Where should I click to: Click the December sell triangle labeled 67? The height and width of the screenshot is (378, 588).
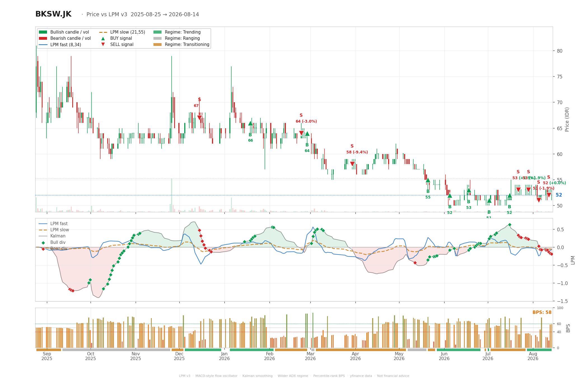coord(199,118)
